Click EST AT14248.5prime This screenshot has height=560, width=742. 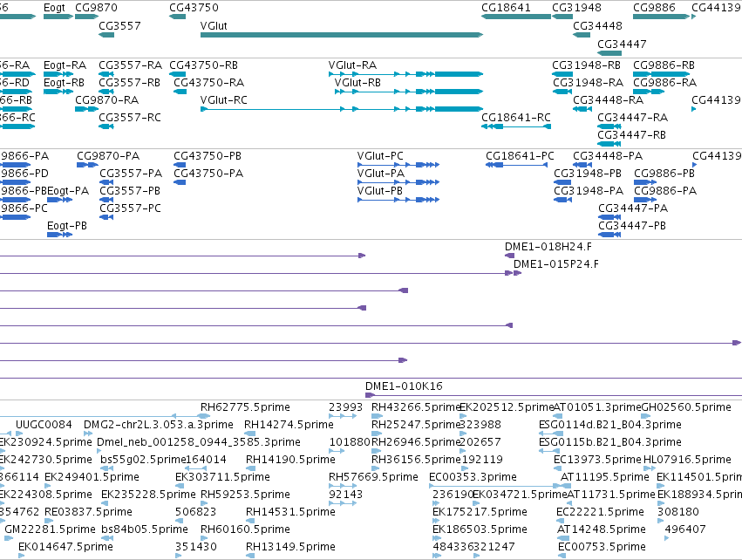563,538
